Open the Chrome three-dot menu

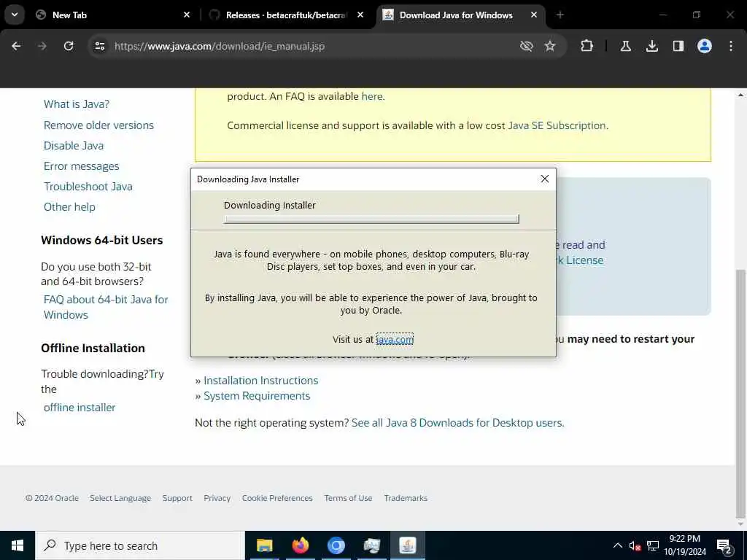[731, 46]
